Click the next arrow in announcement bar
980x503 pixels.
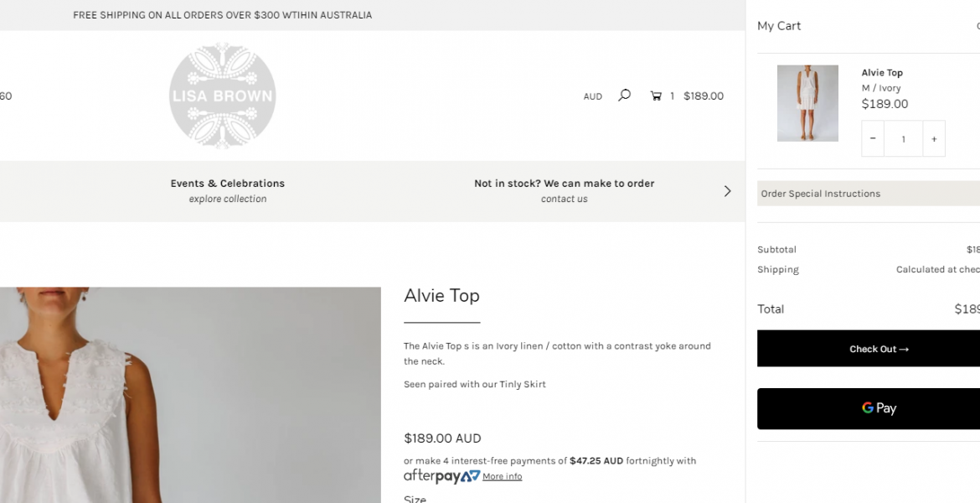tap(727, 191)
